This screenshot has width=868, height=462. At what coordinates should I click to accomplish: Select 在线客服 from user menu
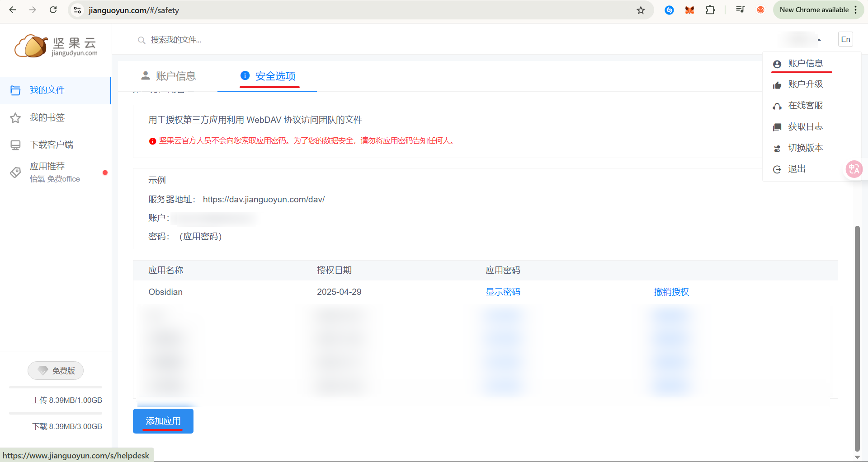point(805,106)
